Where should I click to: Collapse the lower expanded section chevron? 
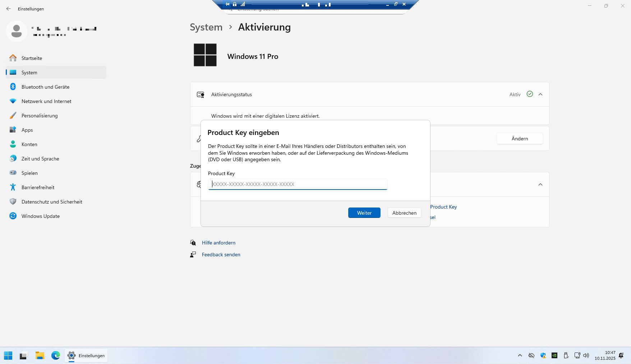540,185
